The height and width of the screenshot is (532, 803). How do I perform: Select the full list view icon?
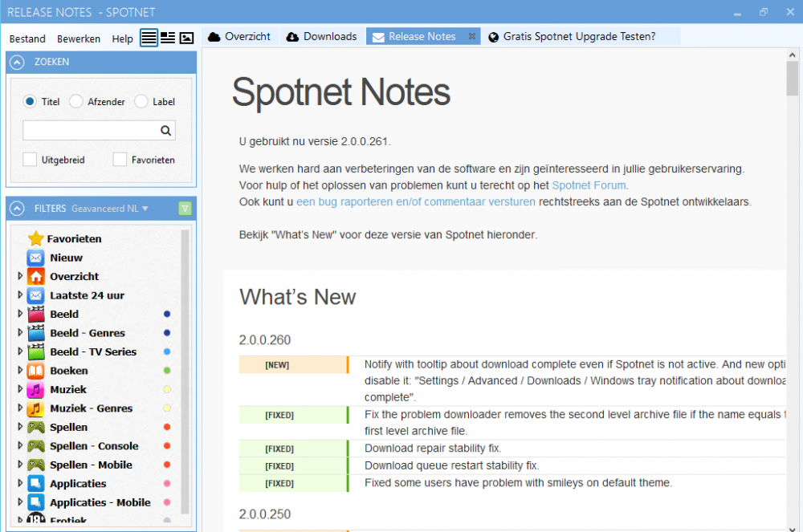[149, 37]
